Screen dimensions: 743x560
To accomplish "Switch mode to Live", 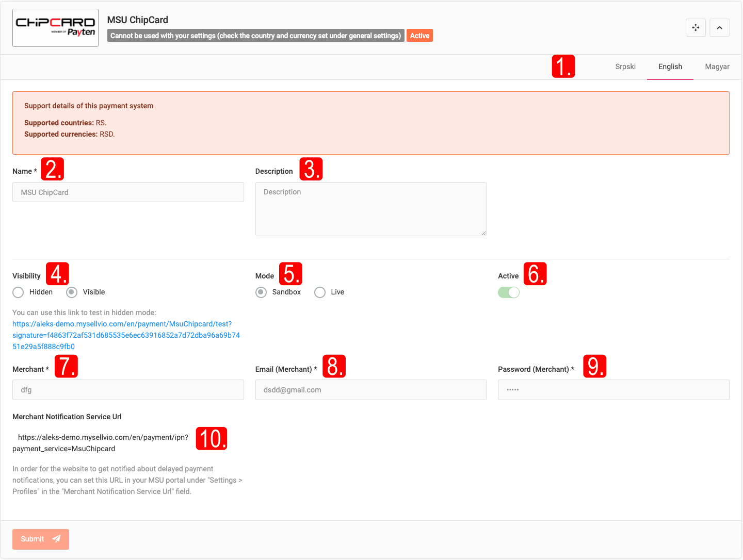I will 320,292.
